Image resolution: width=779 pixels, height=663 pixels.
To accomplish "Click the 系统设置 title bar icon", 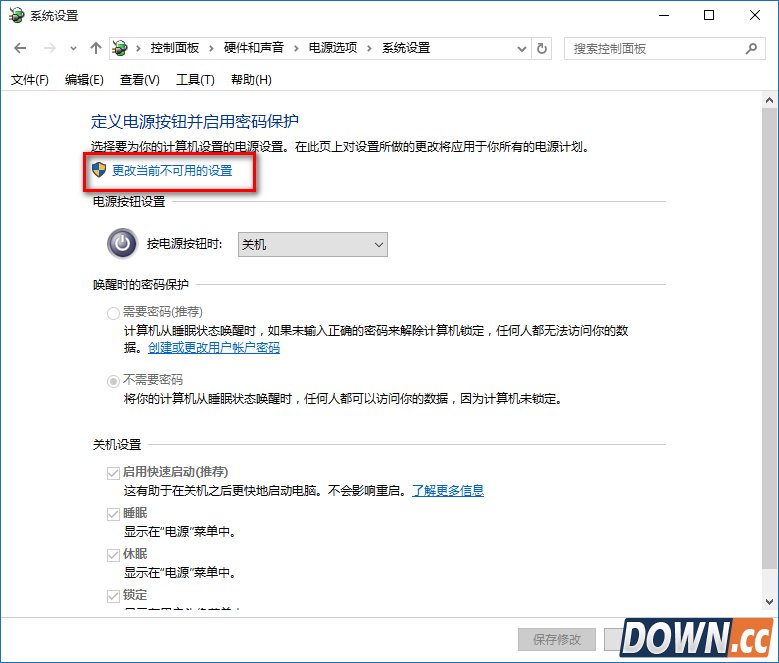I will pos(16,15).
